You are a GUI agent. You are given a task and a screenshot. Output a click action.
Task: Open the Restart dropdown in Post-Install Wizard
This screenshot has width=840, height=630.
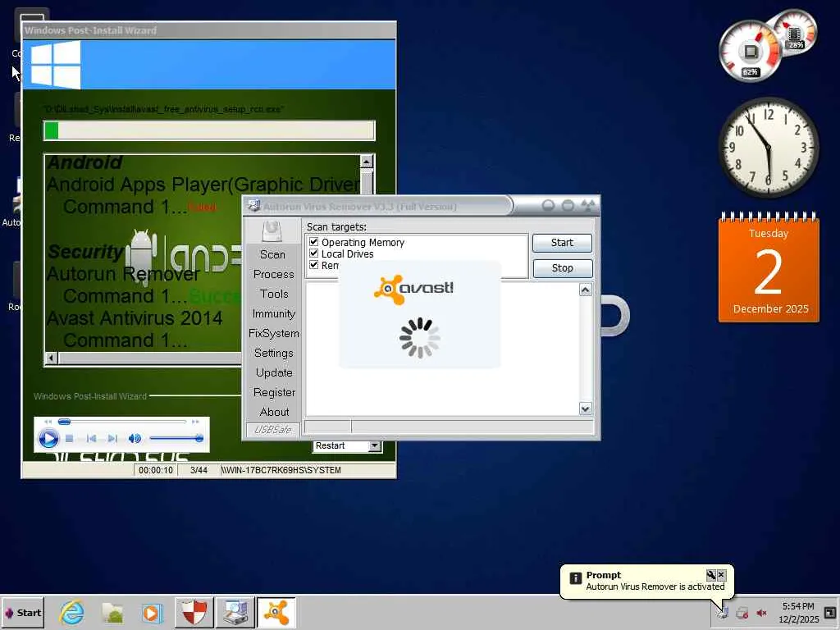click(x=374, y=445)
